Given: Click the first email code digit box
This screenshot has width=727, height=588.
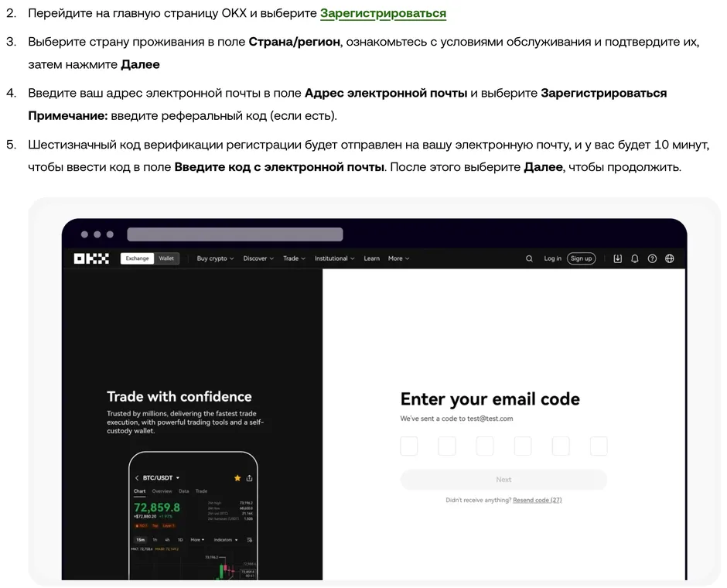Looking at the screenshot, I should point(409,446).
